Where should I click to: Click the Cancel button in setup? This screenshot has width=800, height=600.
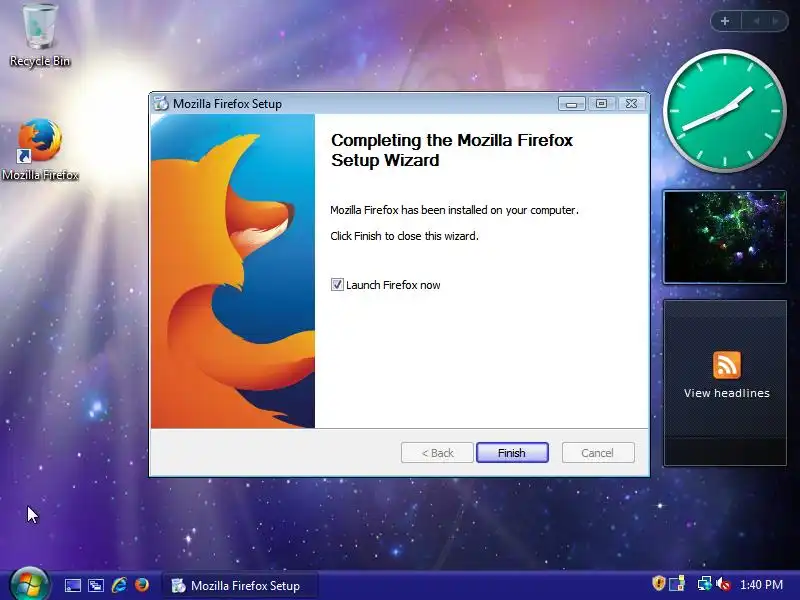pos(598,453)
